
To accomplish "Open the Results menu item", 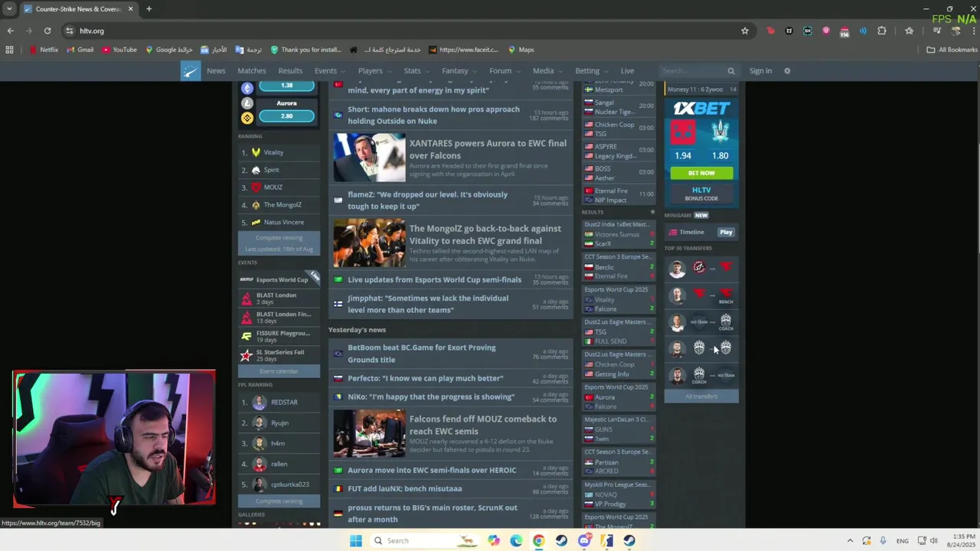I will coord(290,71).
